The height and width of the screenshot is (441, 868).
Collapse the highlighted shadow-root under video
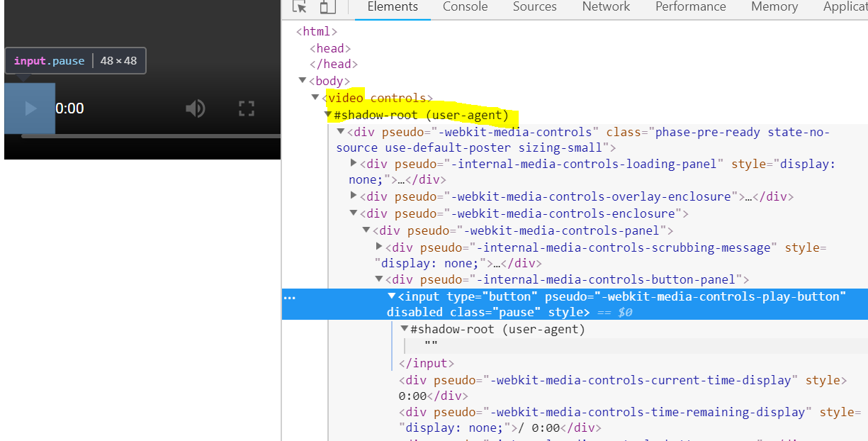(328, 113)
